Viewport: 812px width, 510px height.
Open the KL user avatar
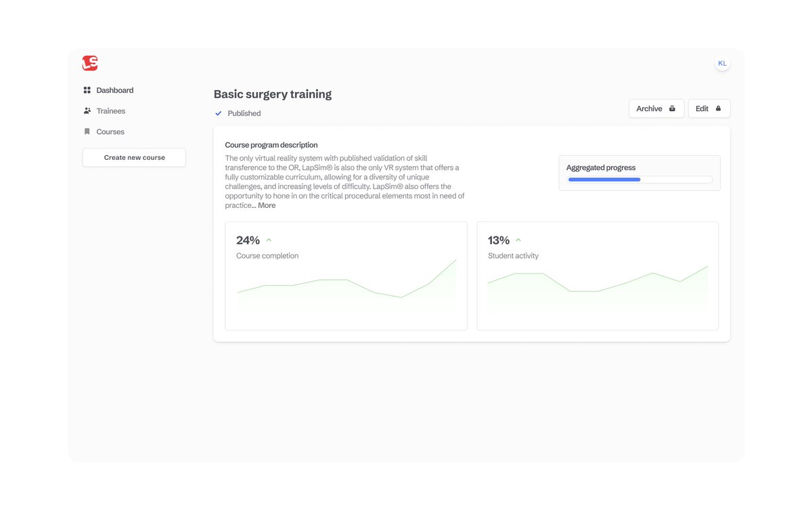(722, 64)
